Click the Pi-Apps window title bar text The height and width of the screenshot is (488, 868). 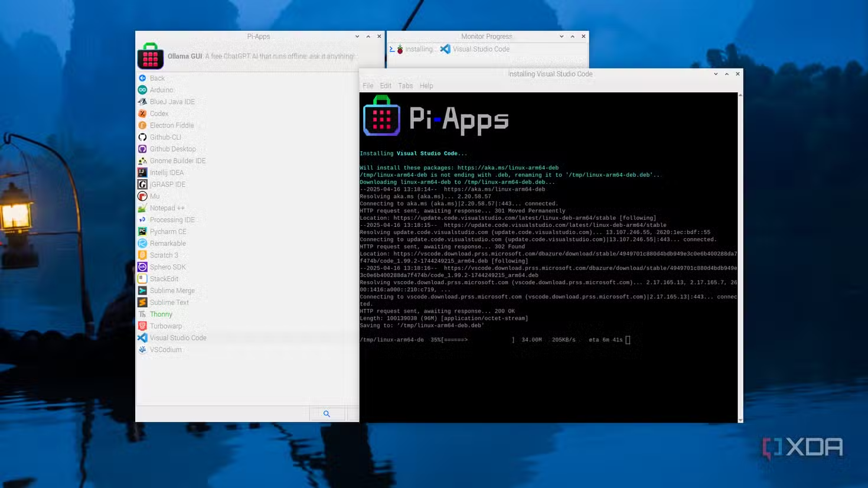[x=259, y=37]
